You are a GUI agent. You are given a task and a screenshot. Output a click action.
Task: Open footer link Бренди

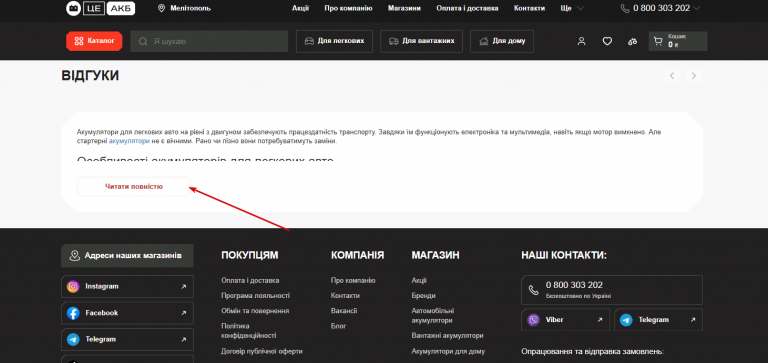click(424, 296)
